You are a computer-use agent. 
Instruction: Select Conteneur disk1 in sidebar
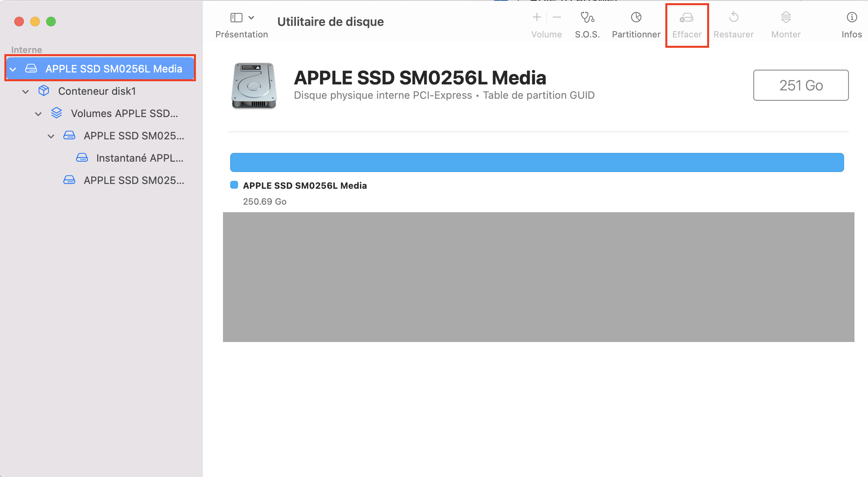[x=97, y=91]
